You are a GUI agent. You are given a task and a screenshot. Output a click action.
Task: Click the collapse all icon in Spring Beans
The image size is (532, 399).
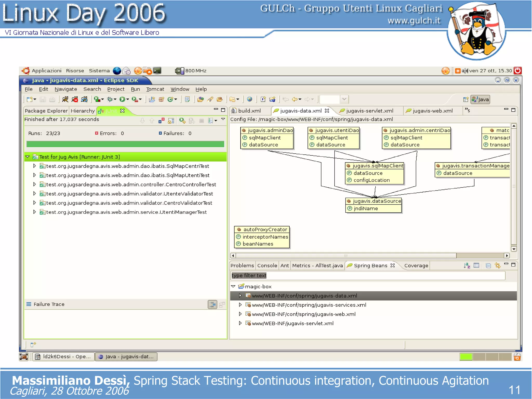(488, 266)
